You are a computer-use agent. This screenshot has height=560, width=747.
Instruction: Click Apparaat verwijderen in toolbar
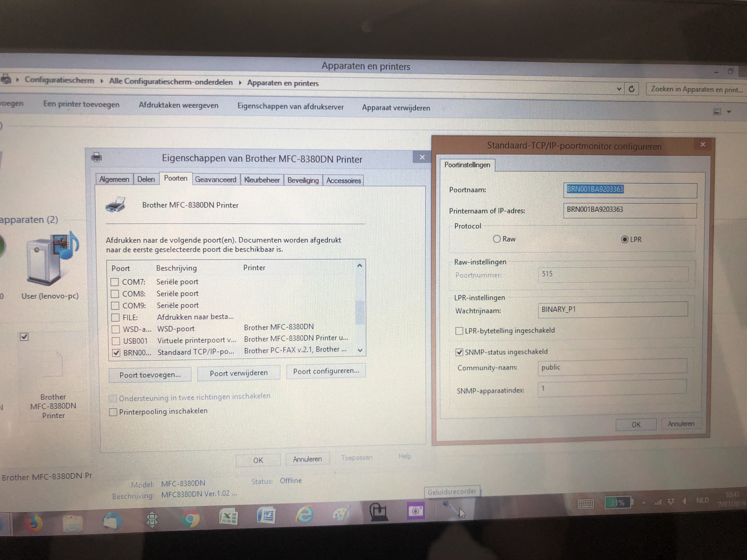[x=396, y=108]
